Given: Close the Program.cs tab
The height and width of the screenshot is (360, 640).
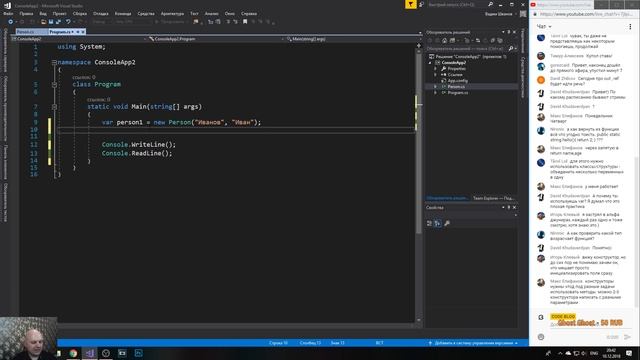Looking at the screenshot, I should click(x=83, y=31).
